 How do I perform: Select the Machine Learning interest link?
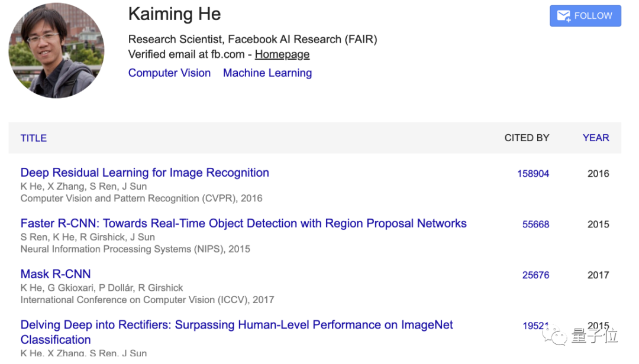coord(267,73)
